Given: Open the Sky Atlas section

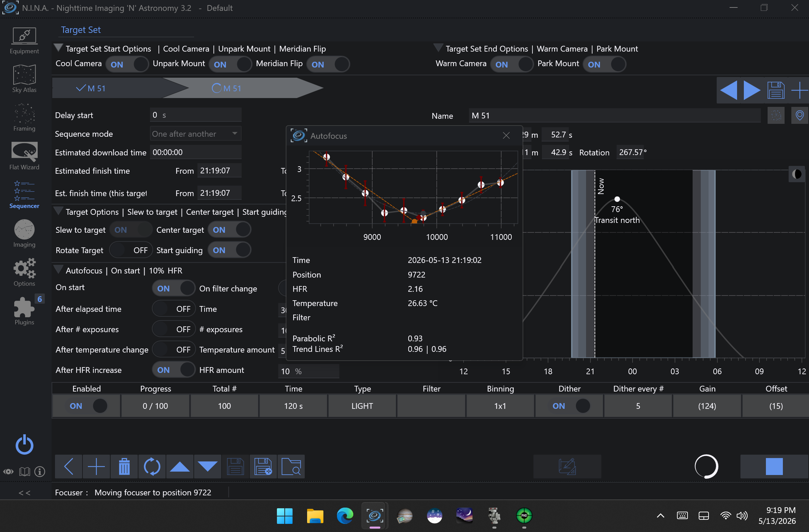Looking at the screenshot, I should 24,79.
